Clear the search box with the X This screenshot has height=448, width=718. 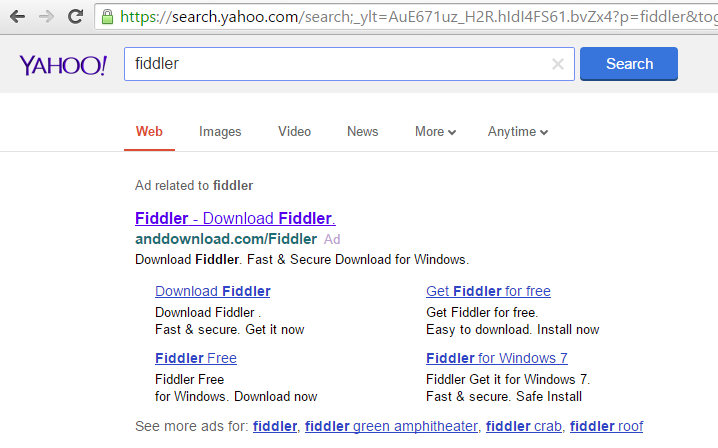coord(558,64)
